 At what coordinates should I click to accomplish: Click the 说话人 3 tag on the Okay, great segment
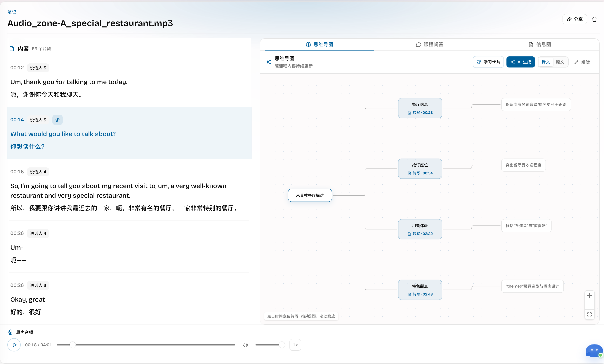(38, 285)
